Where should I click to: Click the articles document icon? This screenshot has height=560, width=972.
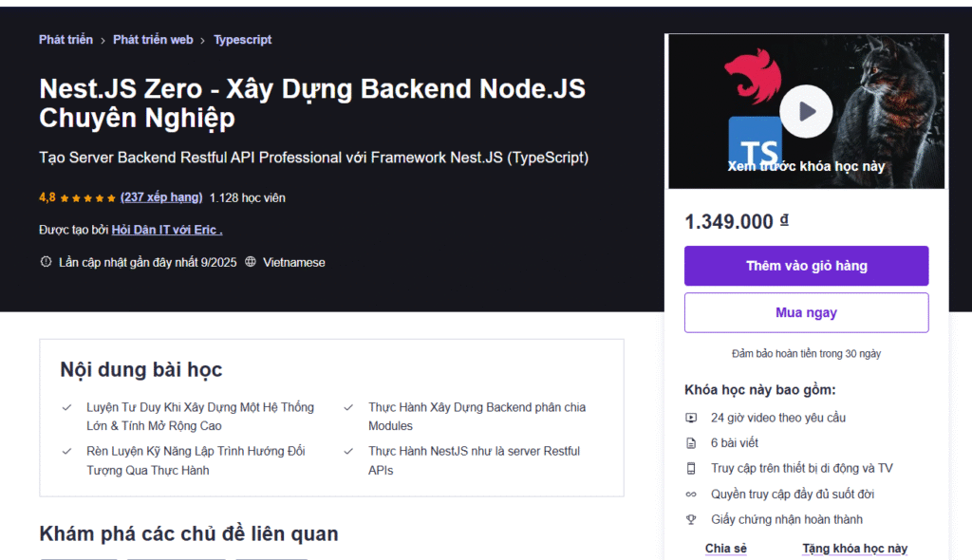coord(691,443)
